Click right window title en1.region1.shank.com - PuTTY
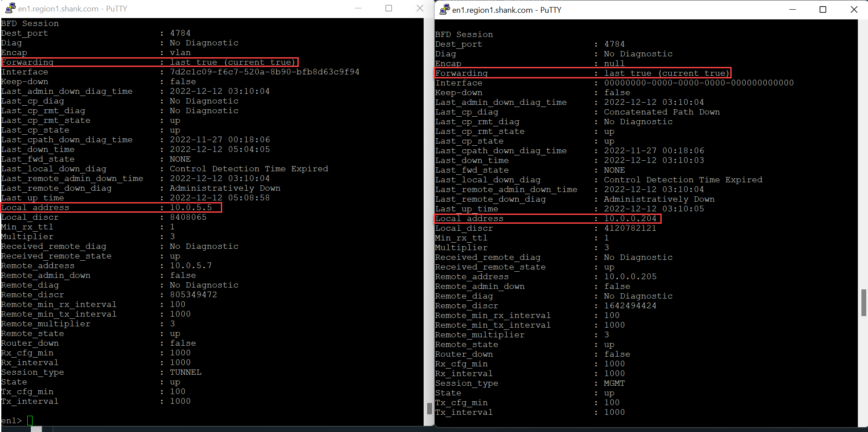868x432 pixels. [x=507, y=10]
